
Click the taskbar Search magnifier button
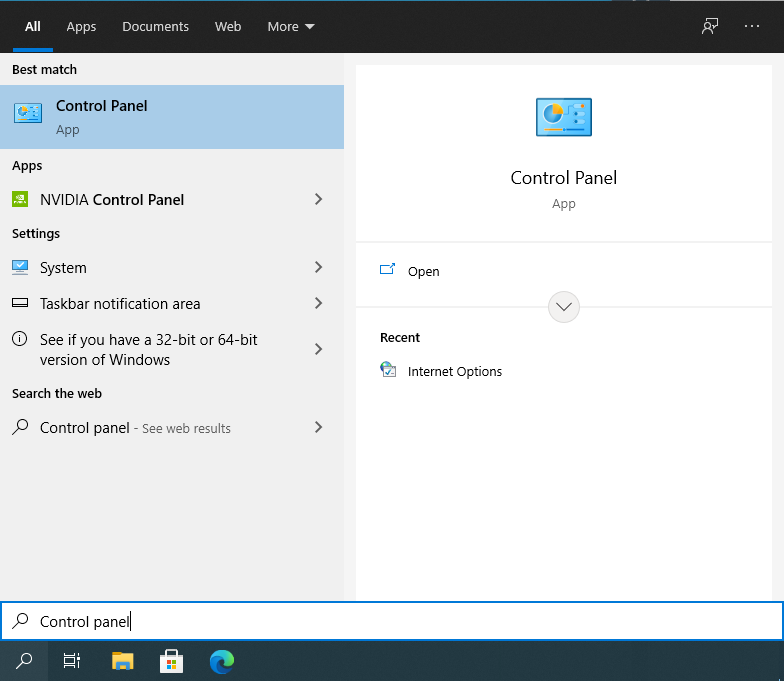coord(24,661)
